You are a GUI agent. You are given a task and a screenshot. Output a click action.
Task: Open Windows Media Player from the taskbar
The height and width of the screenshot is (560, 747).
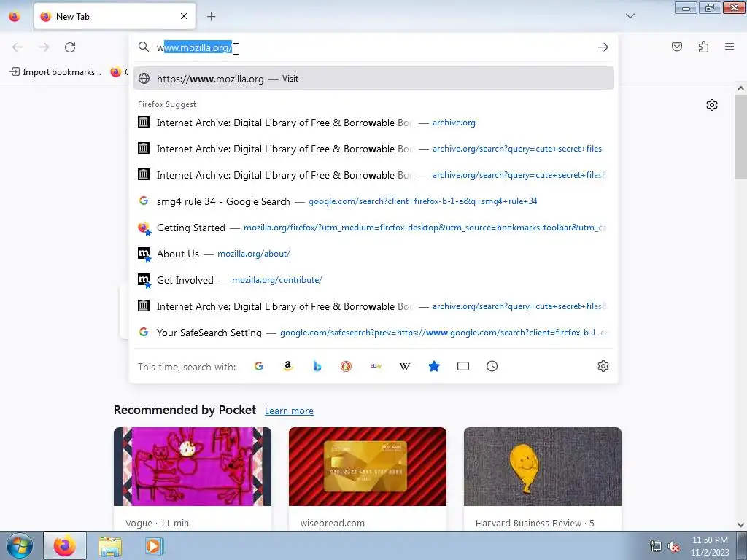[x=153, y=546]
